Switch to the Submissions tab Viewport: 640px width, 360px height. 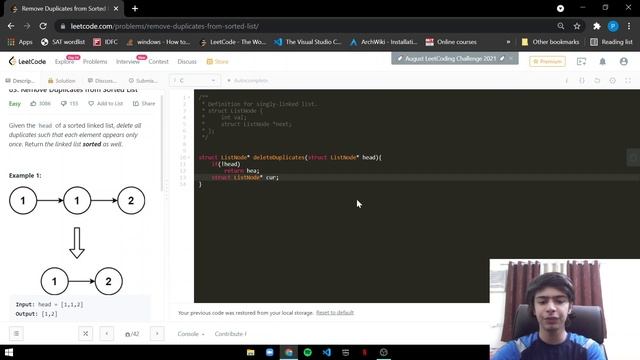tap(143, 81)
